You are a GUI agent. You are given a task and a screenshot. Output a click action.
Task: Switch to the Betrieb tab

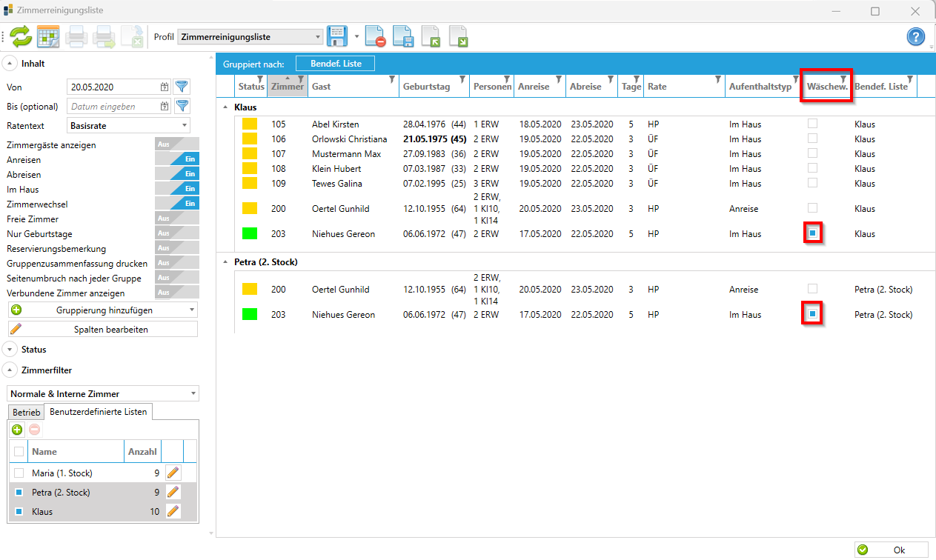click(x=26, y=412)
